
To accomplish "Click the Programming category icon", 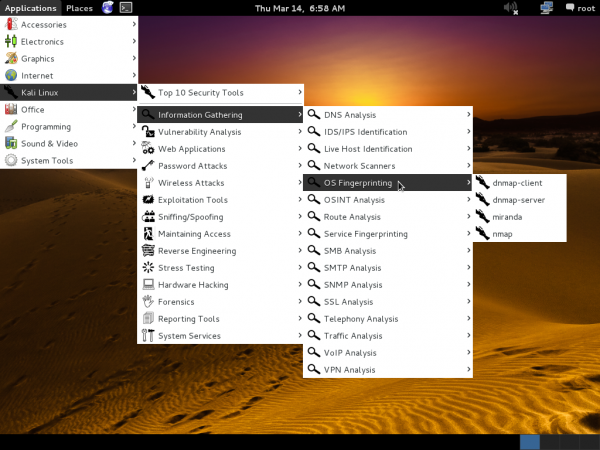I will pos(11,126).
